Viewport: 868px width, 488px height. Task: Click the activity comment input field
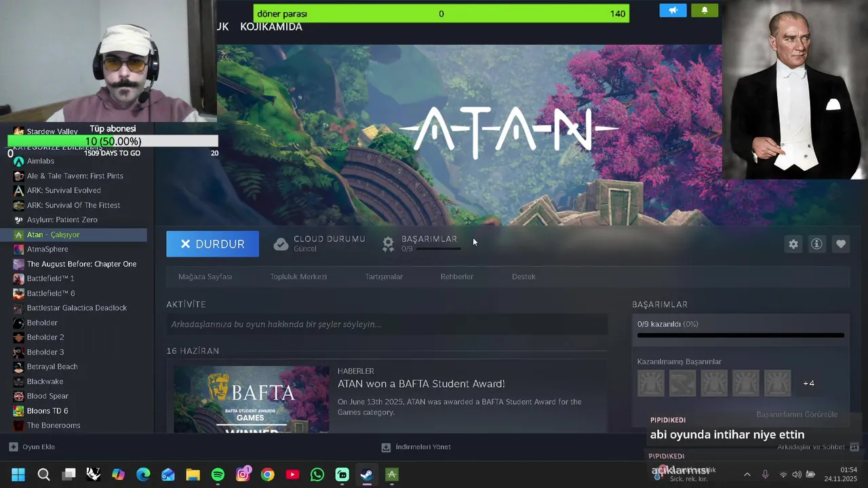387,325
